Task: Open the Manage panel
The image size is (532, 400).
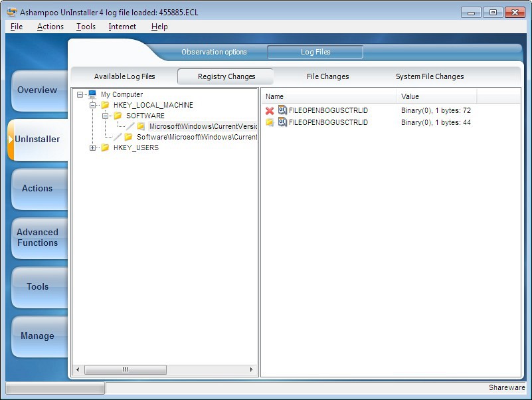Action: (x=39, y=336)
